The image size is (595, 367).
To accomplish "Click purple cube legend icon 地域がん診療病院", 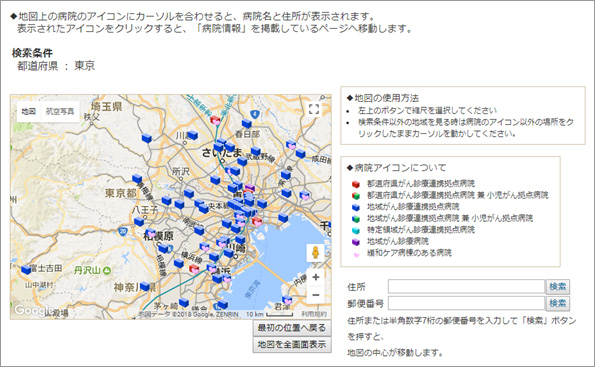I will tap(356, 242).
